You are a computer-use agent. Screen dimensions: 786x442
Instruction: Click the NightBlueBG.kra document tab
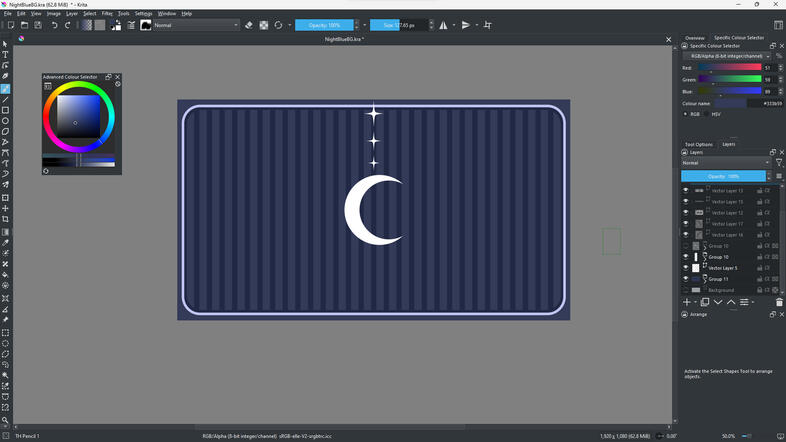point(343,39)
